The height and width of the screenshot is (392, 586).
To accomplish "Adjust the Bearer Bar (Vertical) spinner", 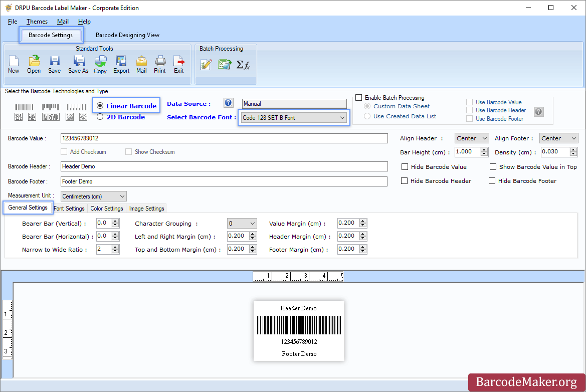I will [x=115, y=223].
